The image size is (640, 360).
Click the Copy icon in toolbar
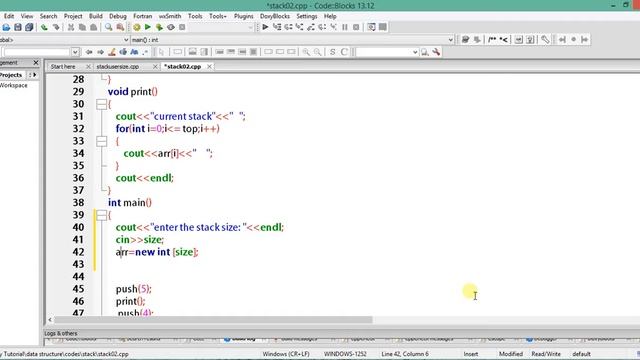pos(82,27)
